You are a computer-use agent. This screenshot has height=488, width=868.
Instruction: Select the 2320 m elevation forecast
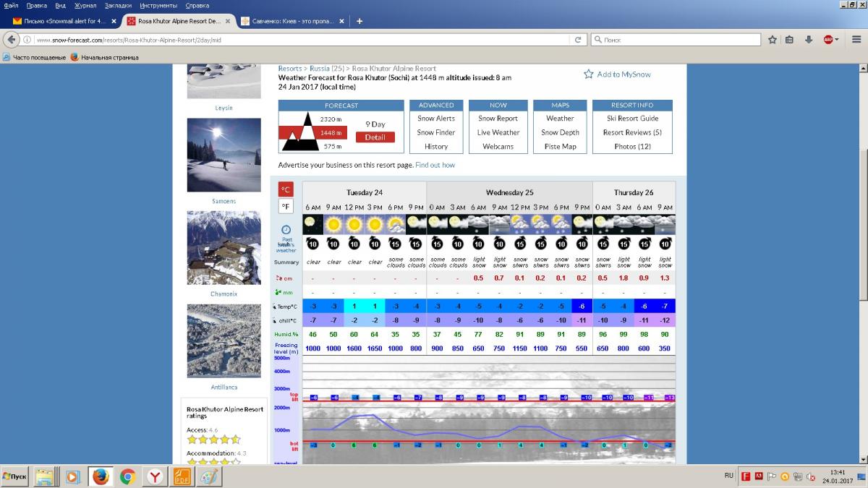pyautogui.click(x=331, y=119)
